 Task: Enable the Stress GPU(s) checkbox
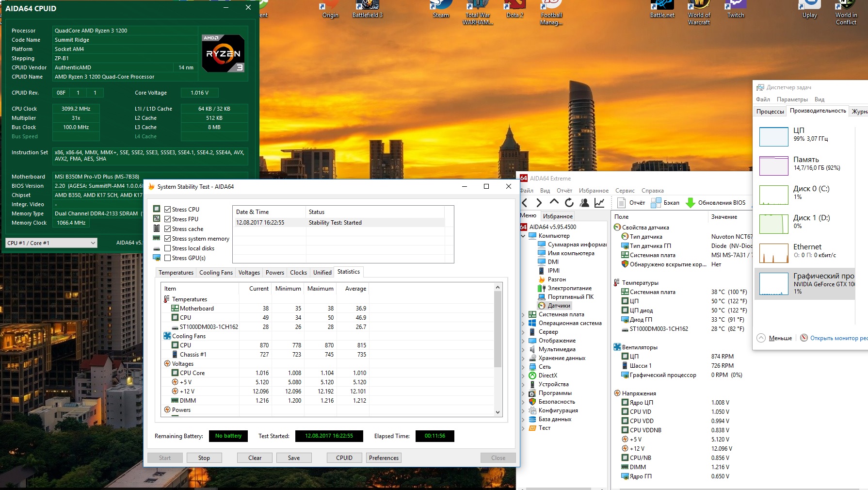[167, 258]
